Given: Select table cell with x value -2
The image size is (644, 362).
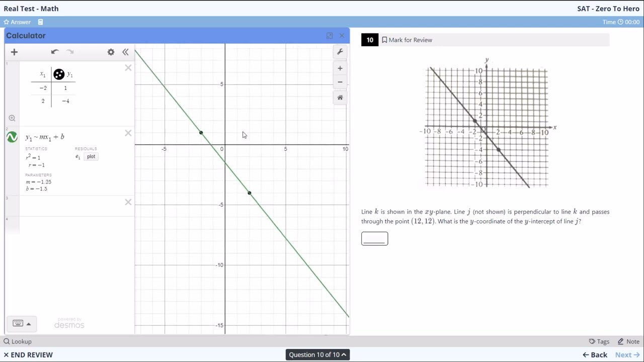Looking at the screenshot, I should (x=43, y=88).
